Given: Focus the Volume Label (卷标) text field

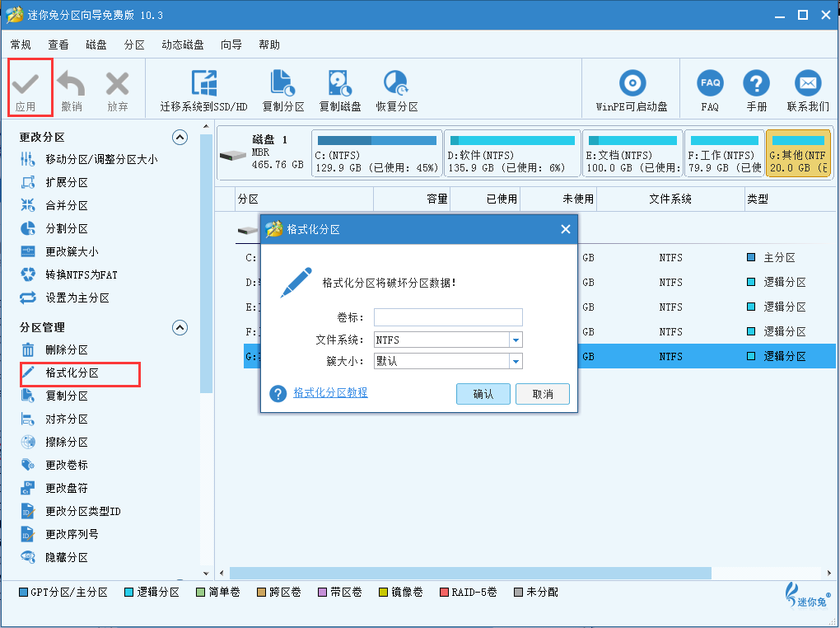Looking at the screenshot, I should [448, 317].
